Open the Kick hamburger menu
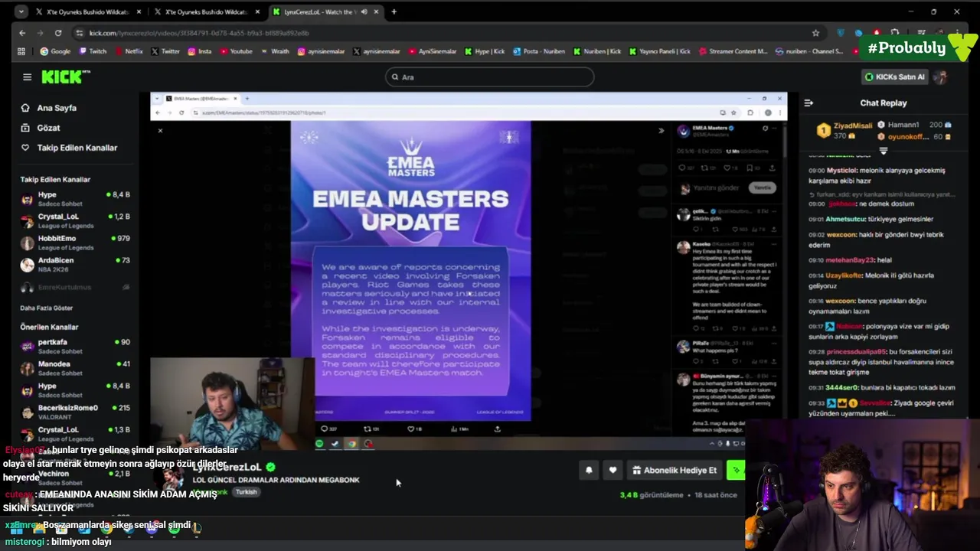Image resolution: width=980 pixels, height=551 pixels. pos(27,77)
